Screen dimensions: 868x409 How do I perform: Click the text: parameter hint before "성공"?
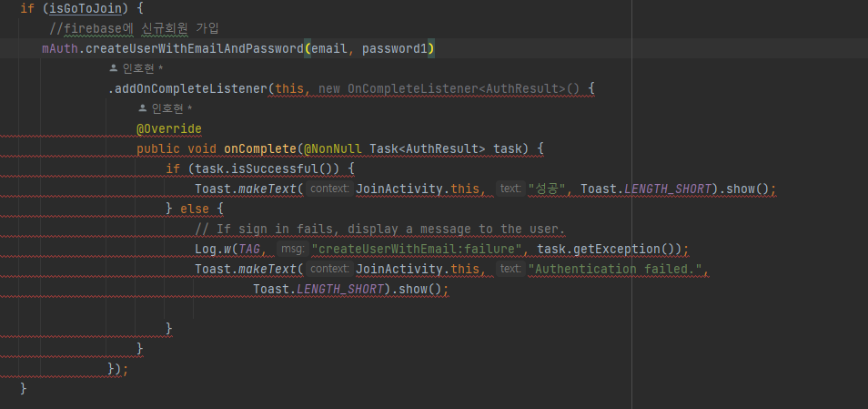[x=510, y=189]
